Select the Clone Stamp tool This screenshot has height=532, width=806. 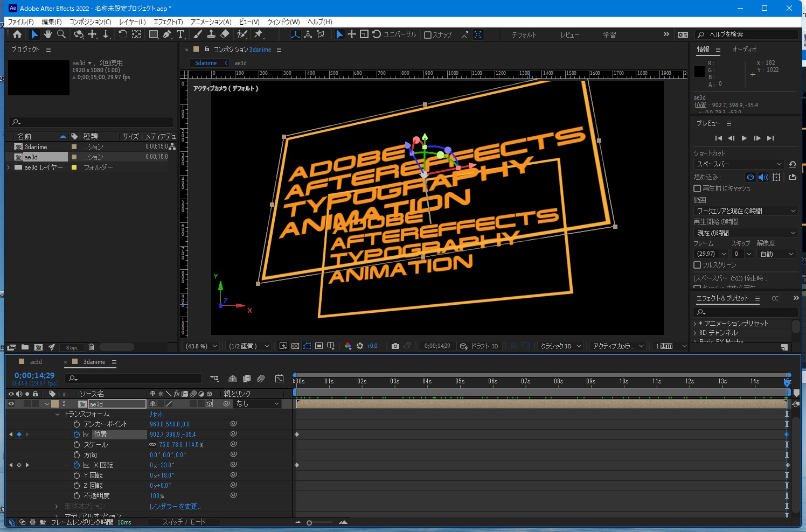pyautogui.click(x=211, y=34)
